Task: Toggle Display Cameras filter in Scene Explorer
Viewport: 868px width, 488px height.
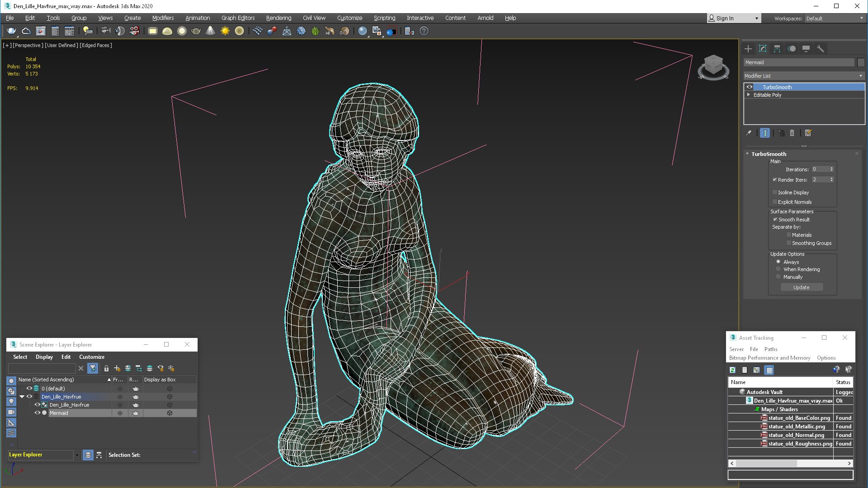Action: point(11,412)
